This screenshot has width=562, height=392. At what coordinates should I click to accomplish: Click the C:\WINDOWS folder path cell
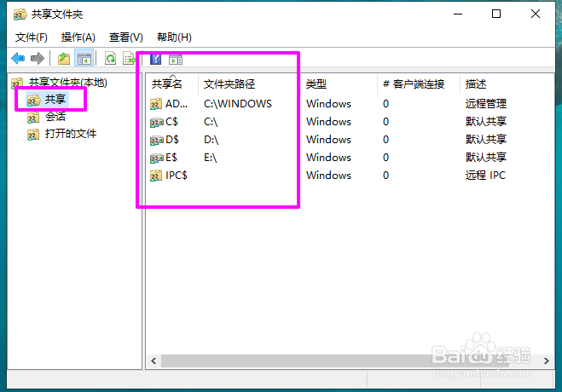(238, 104)
